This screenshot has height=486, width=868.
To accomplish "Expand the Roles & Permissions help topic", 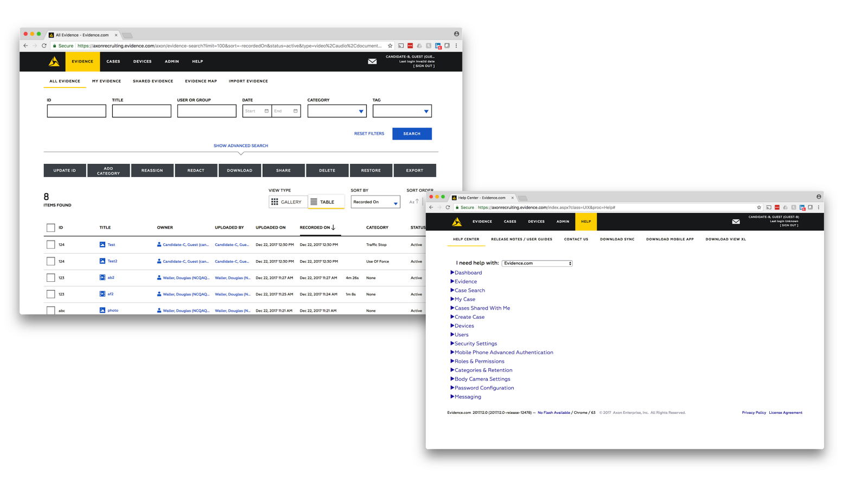I will (477, 362).
